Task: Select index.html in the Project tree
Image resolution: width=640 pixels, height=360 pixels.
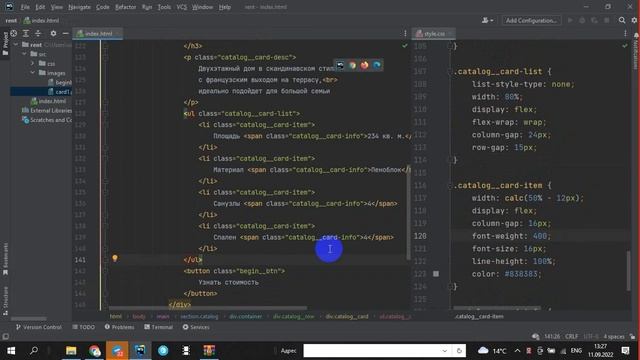Action: click(x=48, y=101)
